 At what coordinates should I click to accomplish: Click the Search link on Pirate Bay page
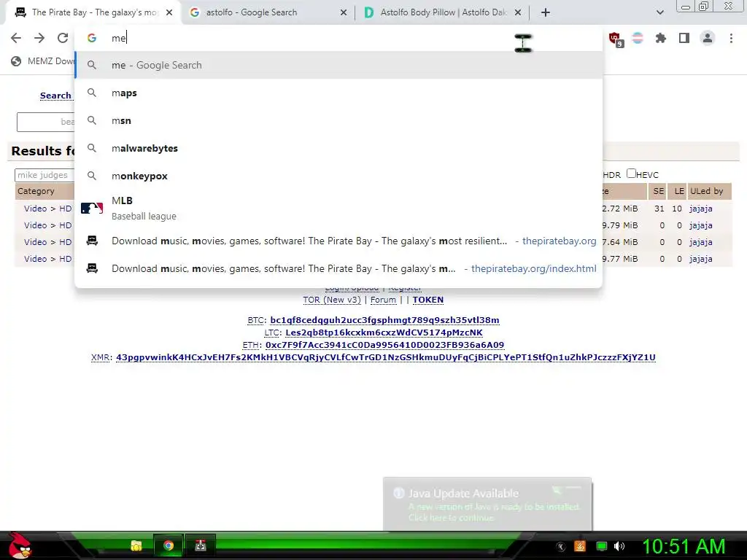click(55, 96)
